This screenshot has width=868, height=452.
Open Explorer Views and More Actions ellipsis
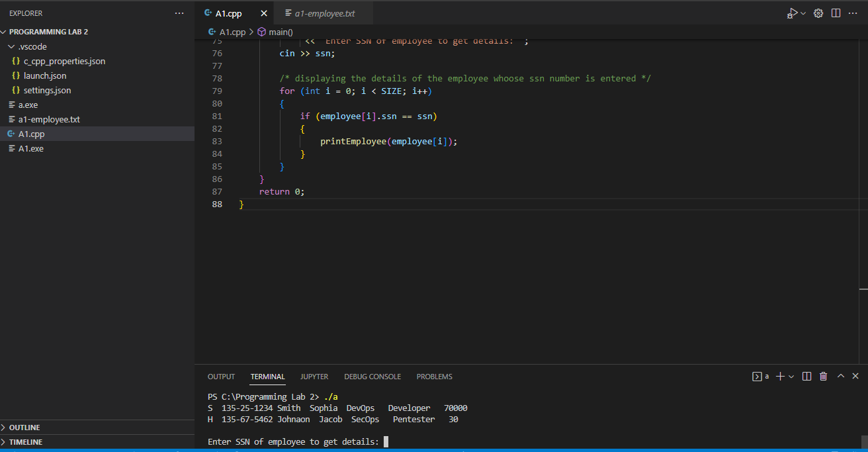pos(179,13)
